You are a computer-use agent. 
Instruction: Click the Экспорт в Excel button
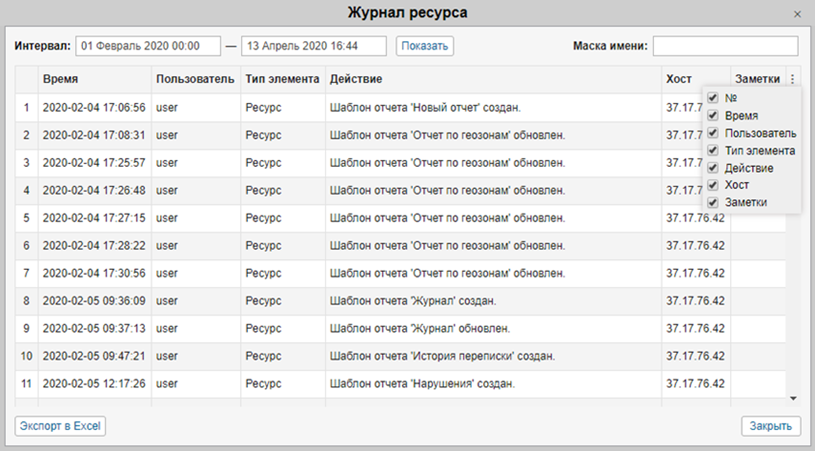[60, 426]
